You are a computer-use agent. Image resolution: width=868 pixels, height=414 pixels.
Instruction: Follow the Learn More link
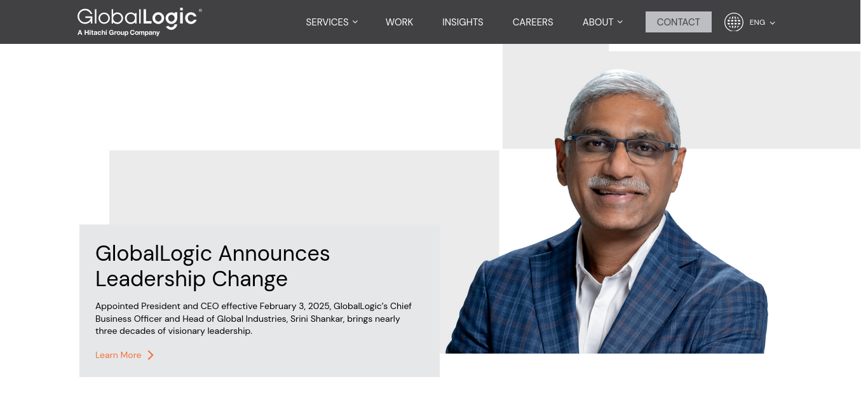click(x=118, y=355)
